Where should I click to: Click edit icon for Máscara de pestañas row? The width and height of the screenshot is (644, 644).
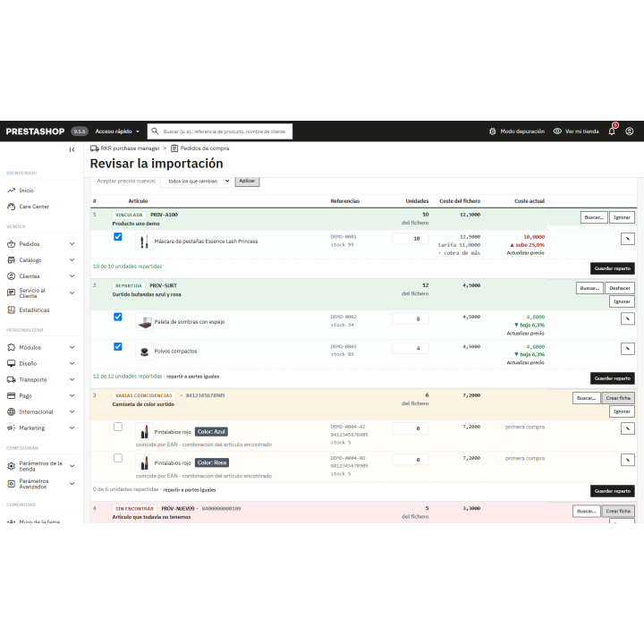tap(628, 239)
